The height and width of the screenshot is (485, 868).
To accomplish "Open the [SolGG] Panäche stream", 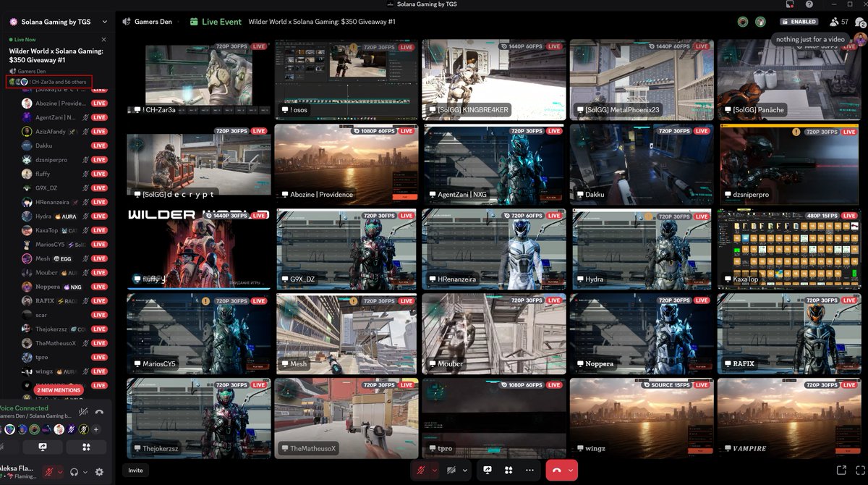I will (x=789, y=78).
